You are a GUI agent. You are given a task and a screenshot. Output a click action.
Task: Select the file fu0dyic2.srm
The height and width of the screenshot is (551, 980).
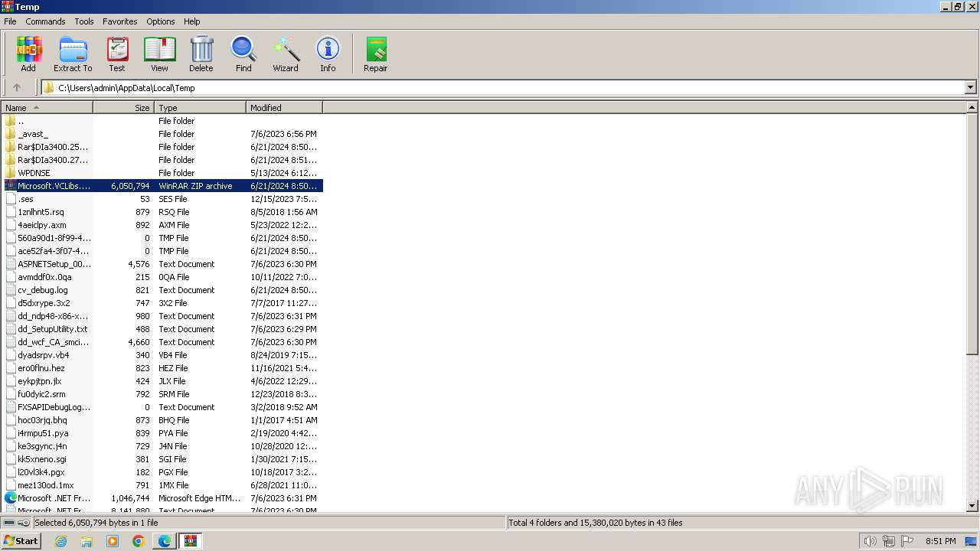click(x=42, y=394)
